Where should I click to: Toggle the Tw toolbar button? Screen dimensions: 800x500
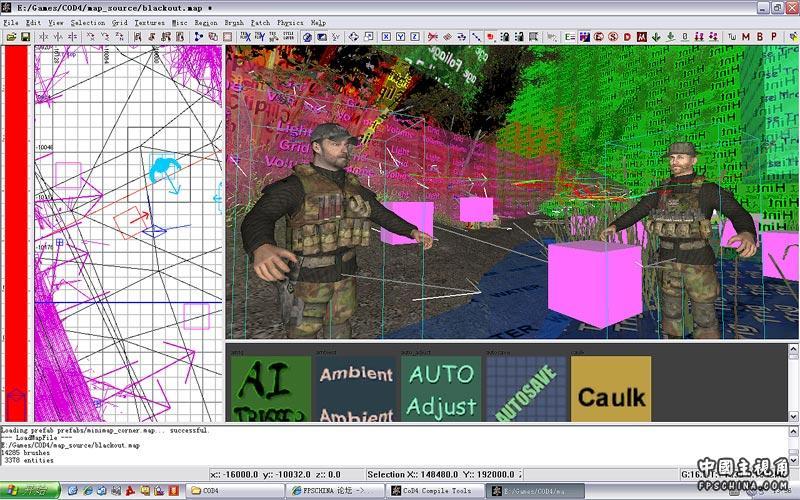tap(732, 37)
